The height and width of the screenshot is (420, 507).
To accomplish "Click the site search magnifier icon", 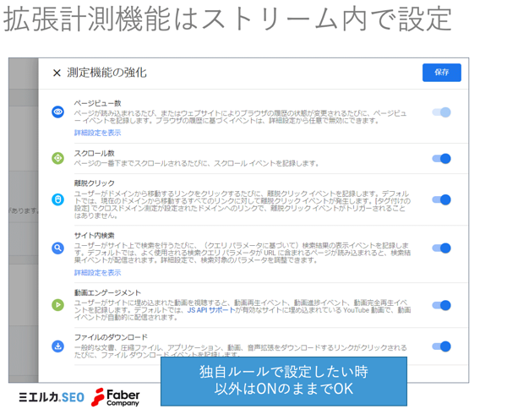I will coord(57,248).
